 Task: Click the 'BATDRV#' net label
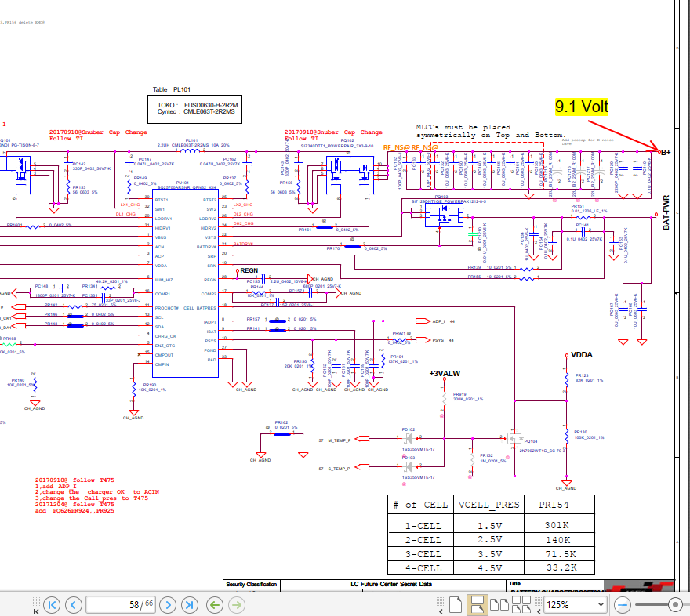243,244
